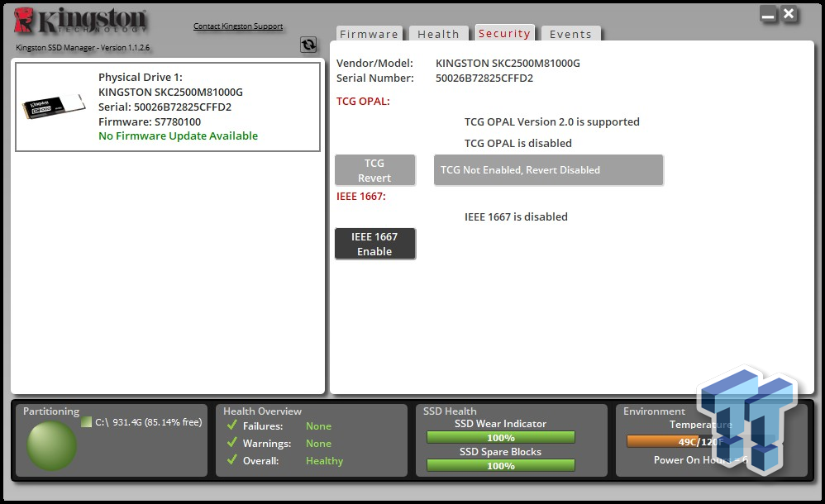The image size is (825, 504).
Task: Click the Overall checkmark icon
Action: point(232,460)
